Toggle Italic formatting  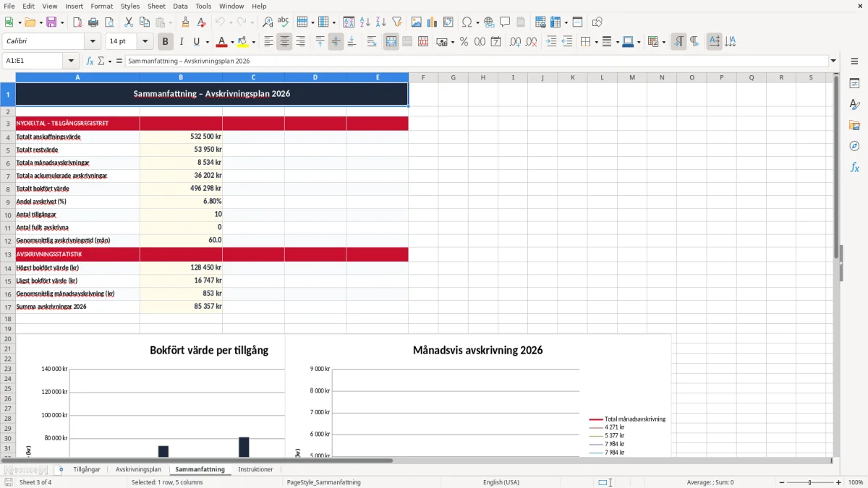(x=182, y=42)
